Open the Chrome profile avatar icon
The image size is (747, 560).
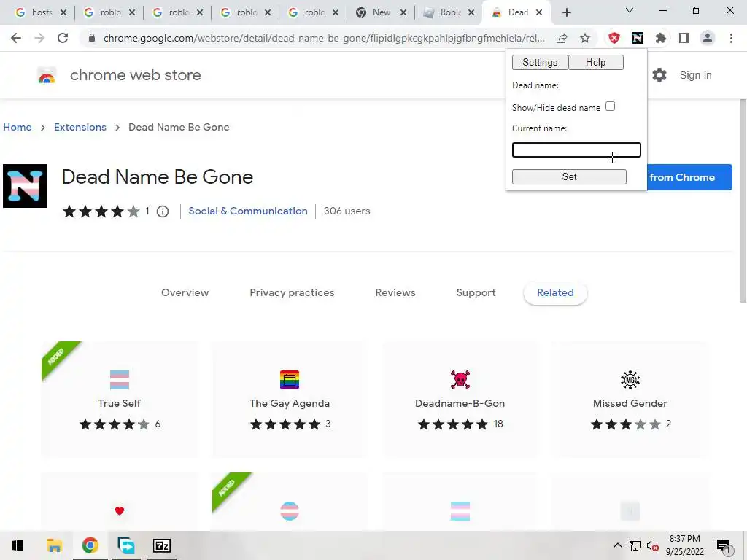coord(708,38)
